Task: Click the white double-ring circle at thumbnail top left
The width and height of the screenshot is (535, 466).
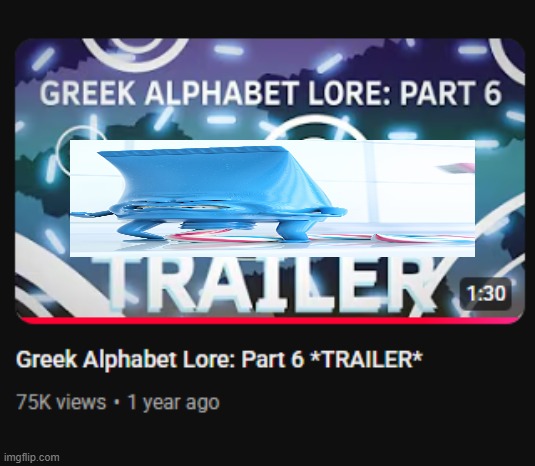Action: 136,50
